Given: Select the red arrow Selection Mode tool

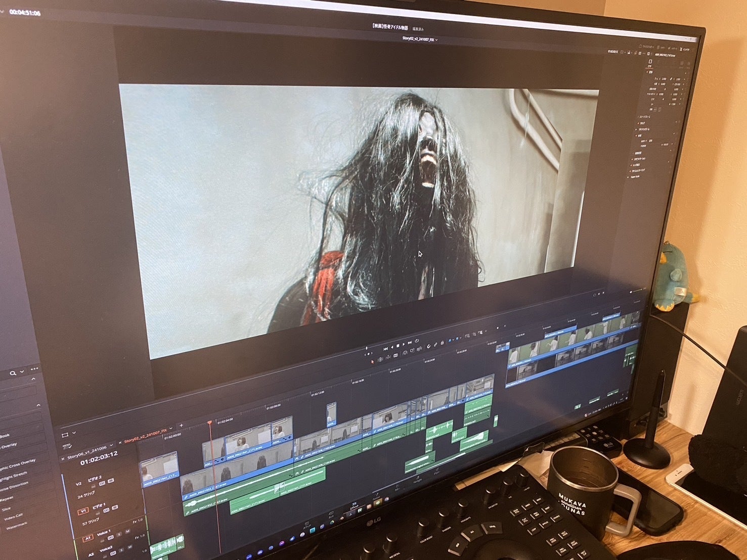Looking at the screenshot, I should click(373, 361).
